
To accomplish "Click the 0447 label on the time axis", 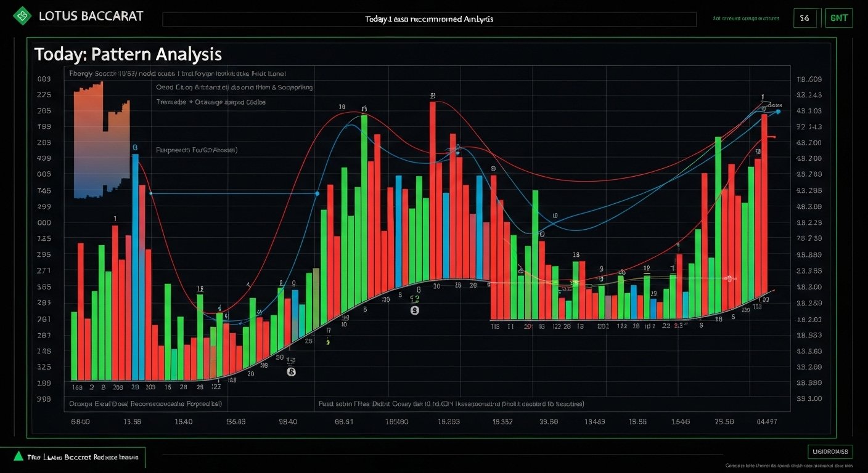I will point(767,422).
